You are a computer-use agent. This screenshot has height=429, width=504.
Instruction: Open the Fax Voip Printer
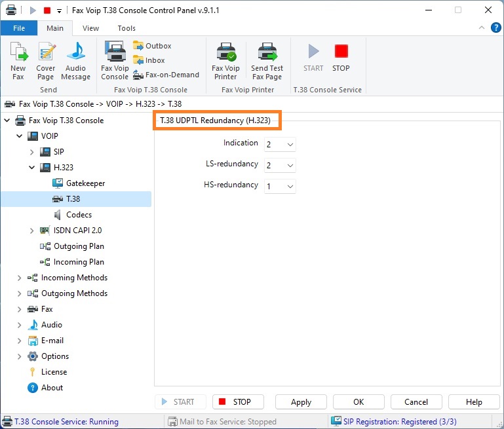pos(225,60)
